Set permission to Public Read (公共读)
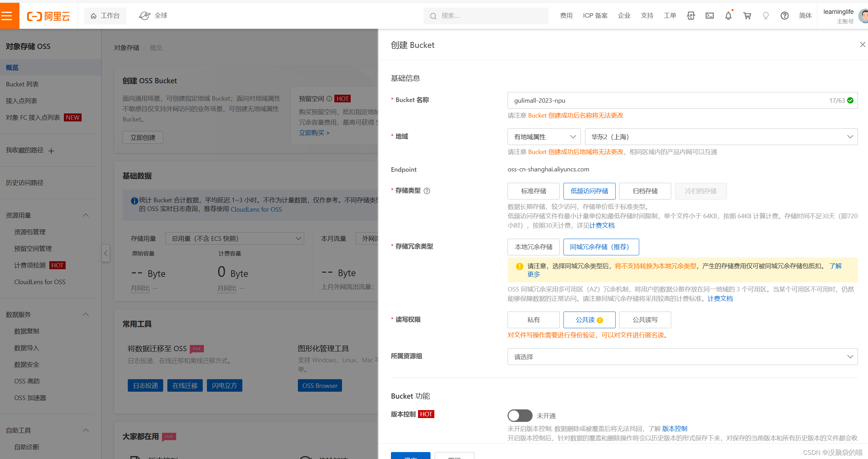Screen dimensions: 868x459 click(x=590, y=320)
